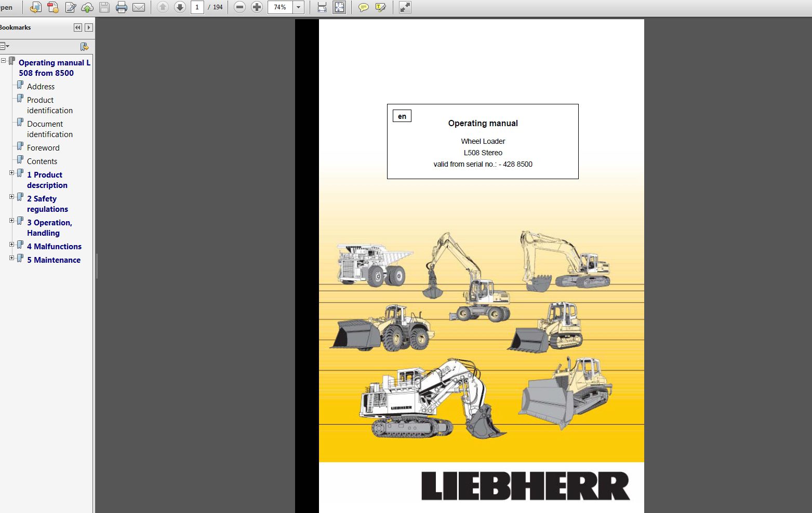
Task: Click the Save floppy disk icon
Action: (x=104, y=7)
